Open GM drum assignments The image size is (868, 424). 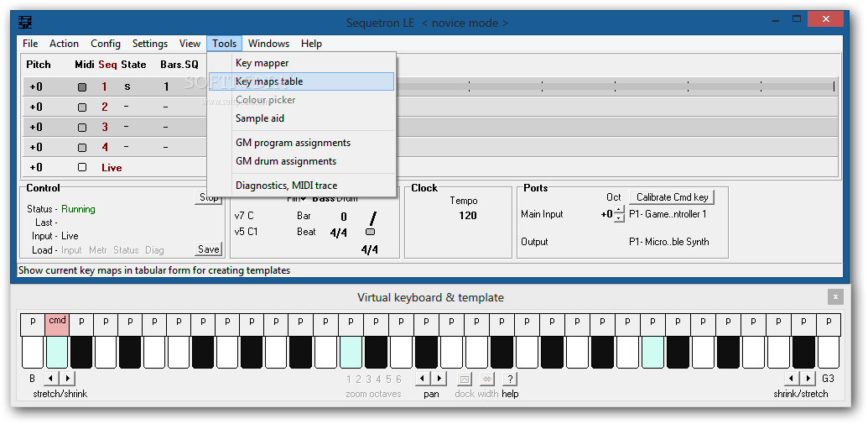pyautogui.click(x=302, y=160)
